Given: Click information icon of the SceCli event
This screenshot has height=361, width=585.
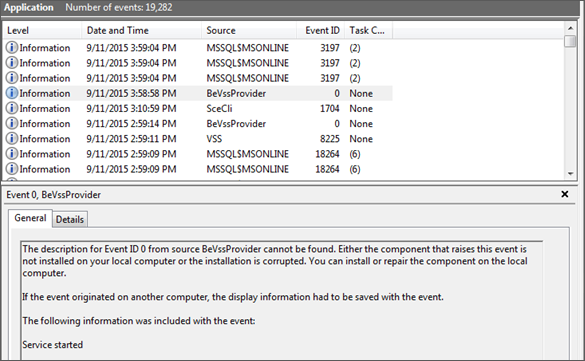Looking at the screenshot, I should [x=12, y=108].
